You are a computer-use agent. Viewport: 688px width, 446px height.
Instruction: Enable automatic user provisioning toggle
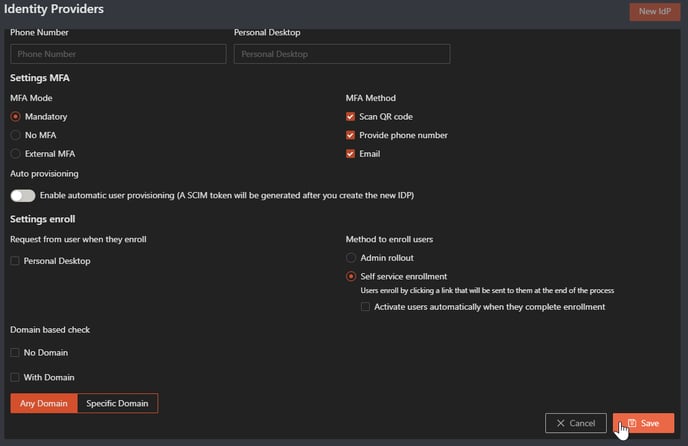pyautogui.click(x=23, y=195)
